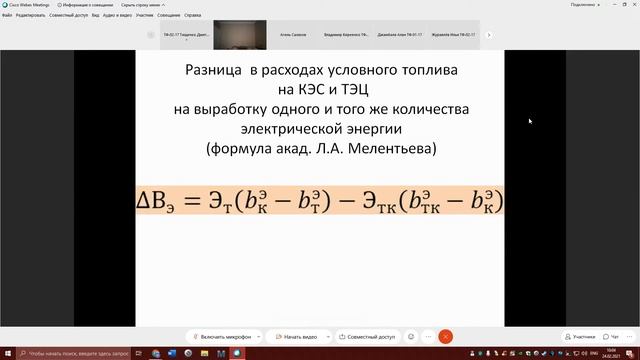Click the shared slide formula area
This screenshot has height=360, width=640.
click(320, 200)
